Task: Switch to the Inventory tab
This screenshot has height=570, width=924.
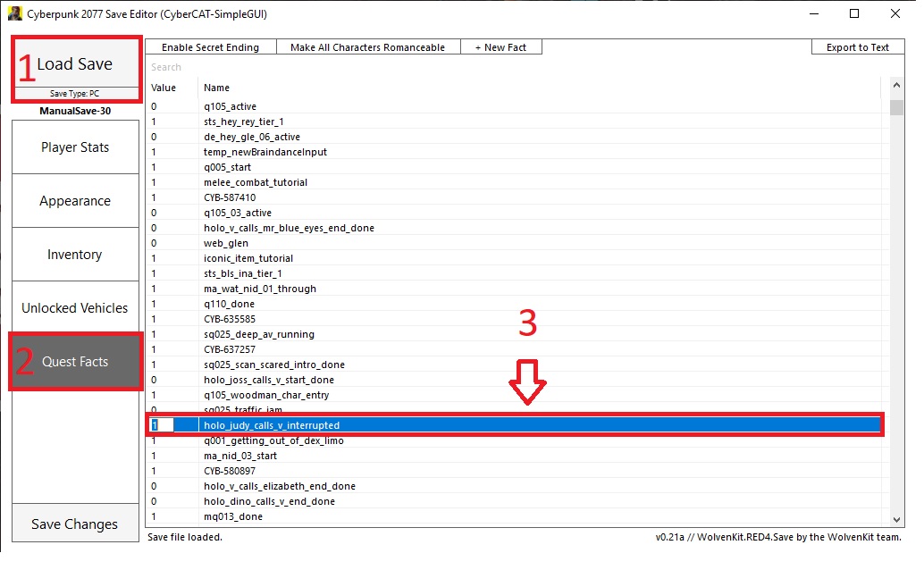Action: pyautogui.click(x=75, y=255)
